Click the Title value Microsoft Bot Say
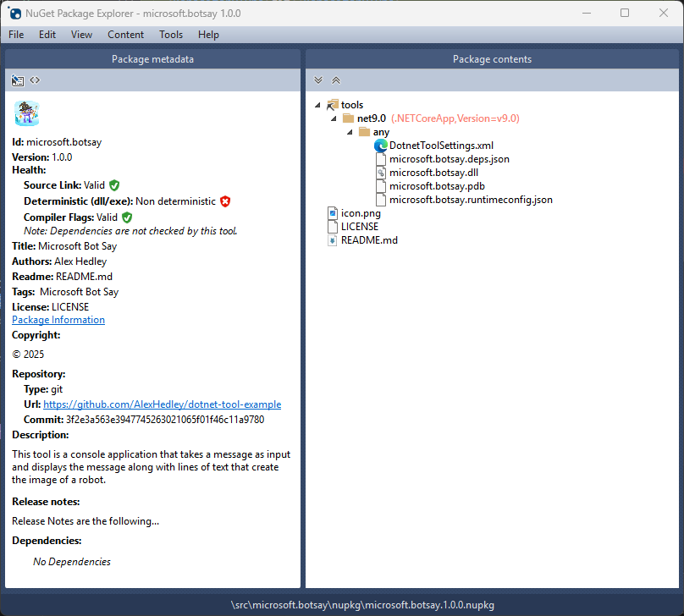Screen dimensions: 684x616 [x=78, y=246]
